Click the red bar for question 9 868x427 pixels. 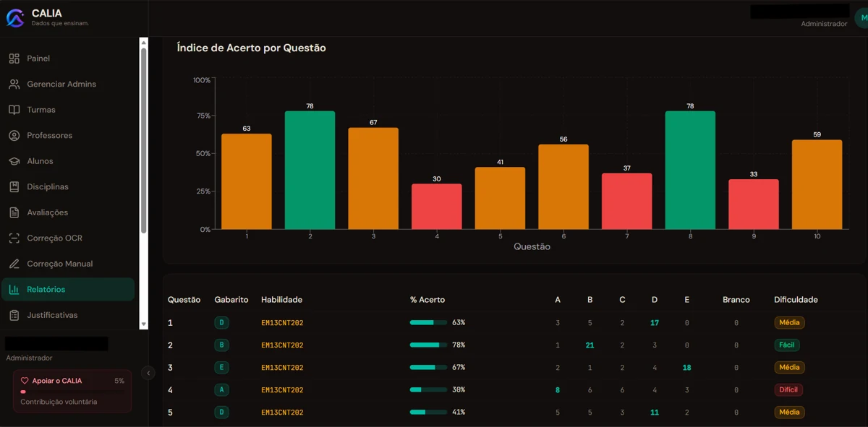754,204
